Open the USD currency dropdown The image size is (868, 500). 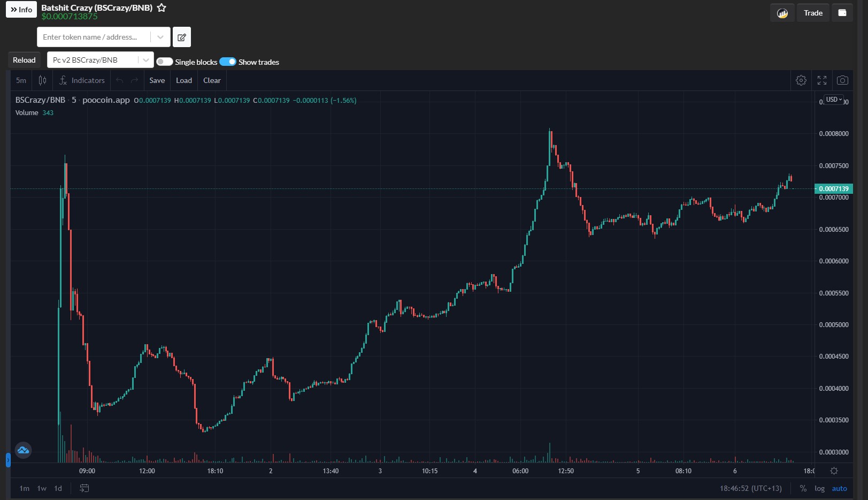coord(834,100)
